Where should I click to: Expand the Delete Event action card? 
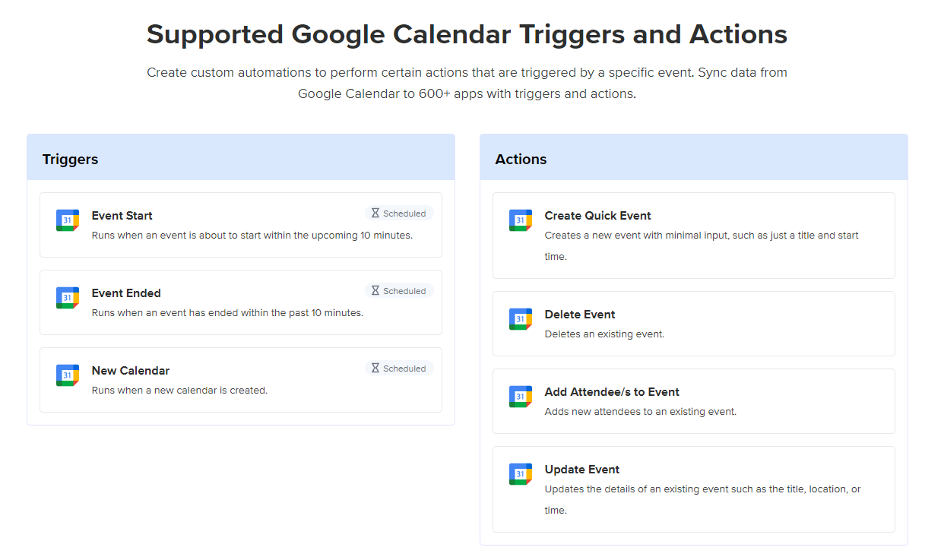(693, 323)
